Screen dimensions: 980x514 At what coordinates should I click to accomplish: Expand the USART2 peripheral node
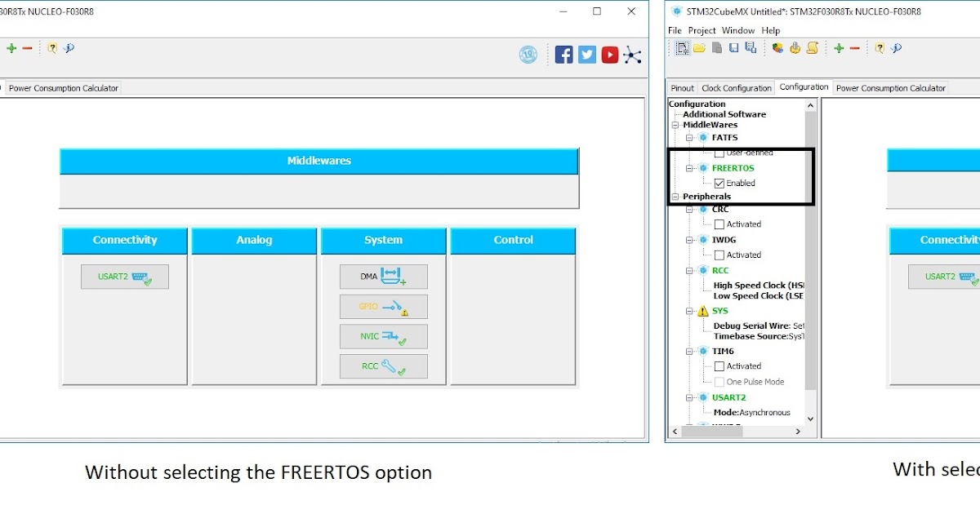[690, 397]
